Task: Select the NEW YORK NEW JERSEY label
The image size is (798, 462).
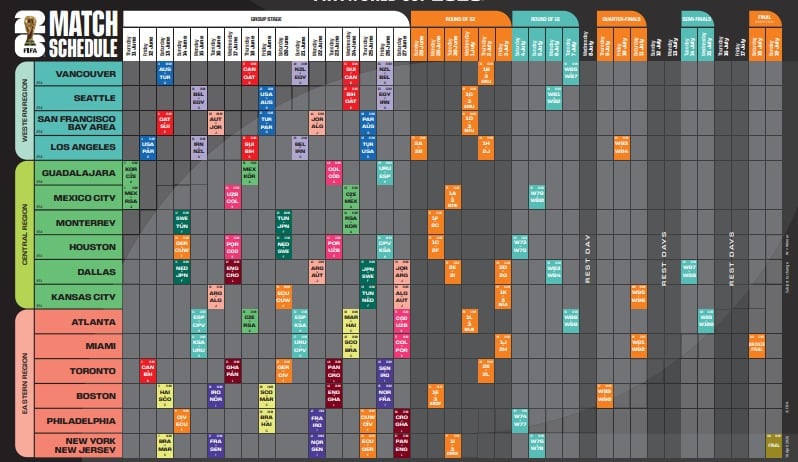Action: 78,445
